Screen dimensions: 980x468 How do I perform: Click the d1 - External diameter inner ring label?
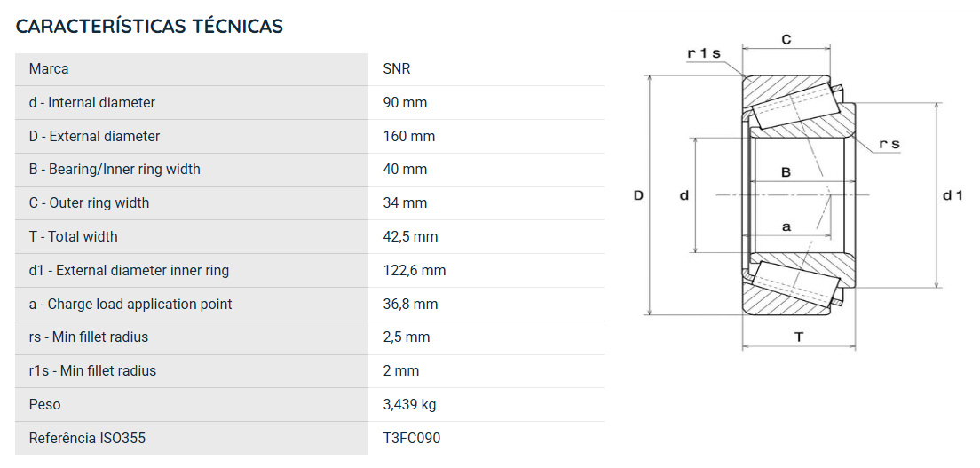(x=129, y=270)
